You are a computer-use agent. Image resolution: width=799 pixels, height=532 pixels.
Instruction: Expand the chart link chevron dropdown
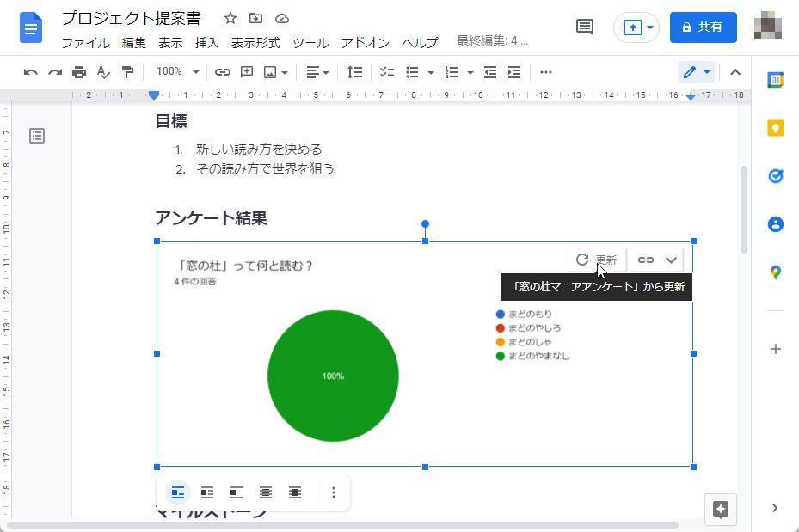669,259
